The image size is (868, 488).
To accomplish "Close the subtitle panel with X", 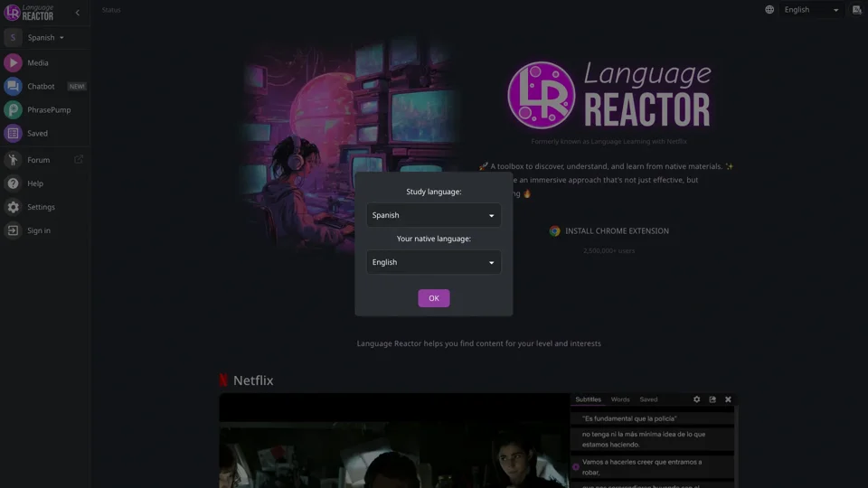I will 728,399.
